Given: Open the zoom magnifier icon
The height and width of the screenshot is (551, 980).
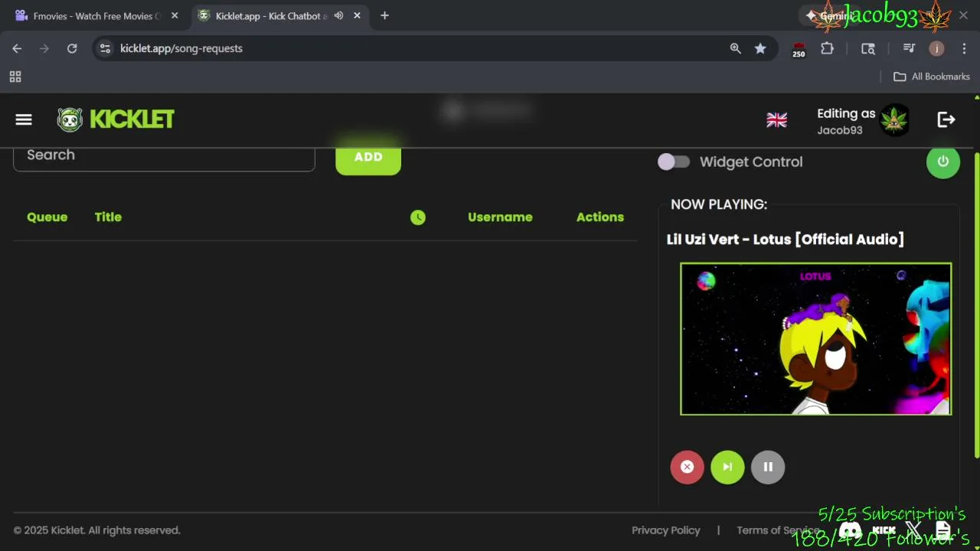Looking at the screenshot, I should tap(735, 48).
